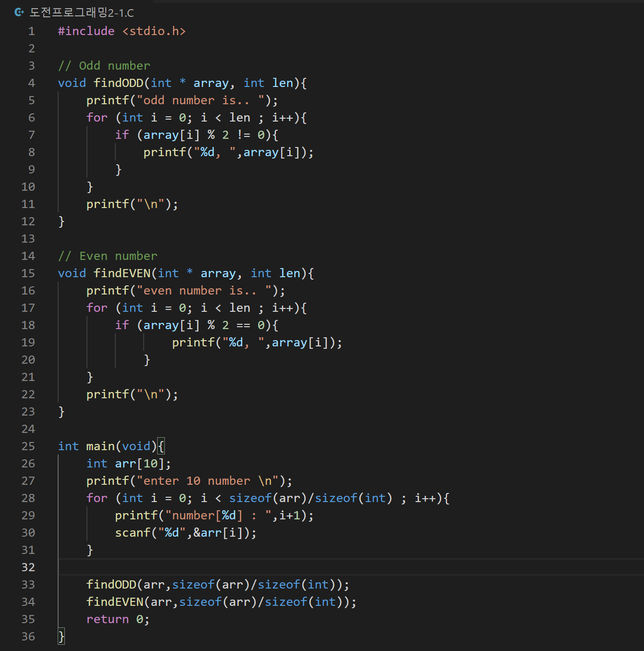Click line number 36 in gutter
The image size is (644, 651).
click(x=28, y=637)
